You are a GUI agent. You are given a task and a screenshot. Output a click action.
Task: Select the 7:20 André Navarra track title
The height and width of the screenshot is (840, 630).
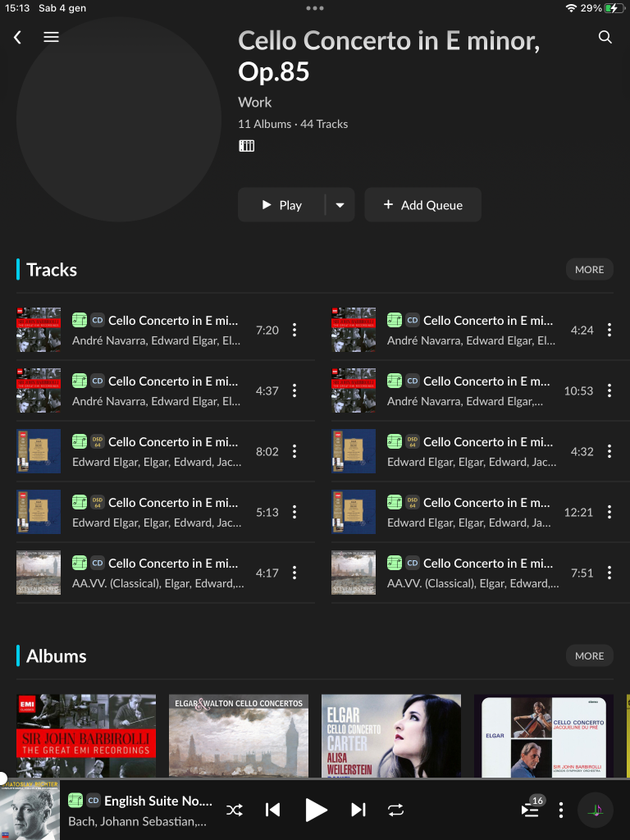[x=173, y=321]
